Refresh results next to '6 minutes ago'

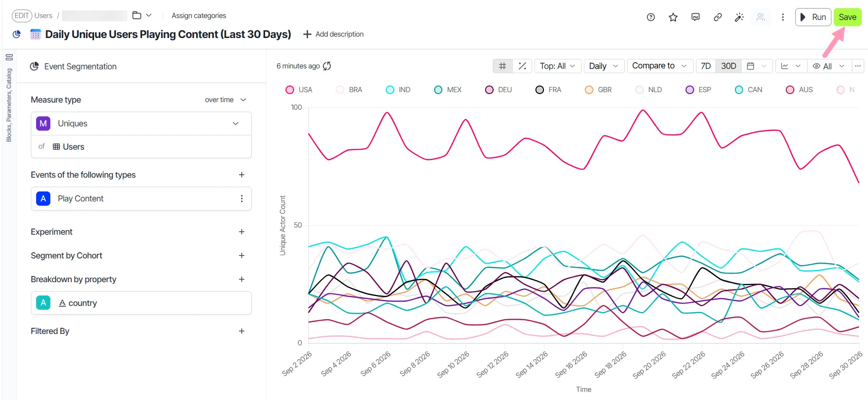pos(327,66)
